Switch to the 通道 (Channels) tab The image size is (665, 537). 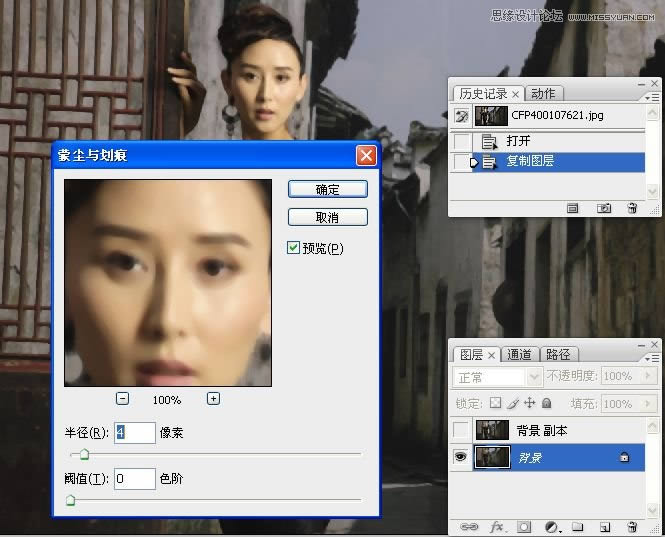point(519,354)
